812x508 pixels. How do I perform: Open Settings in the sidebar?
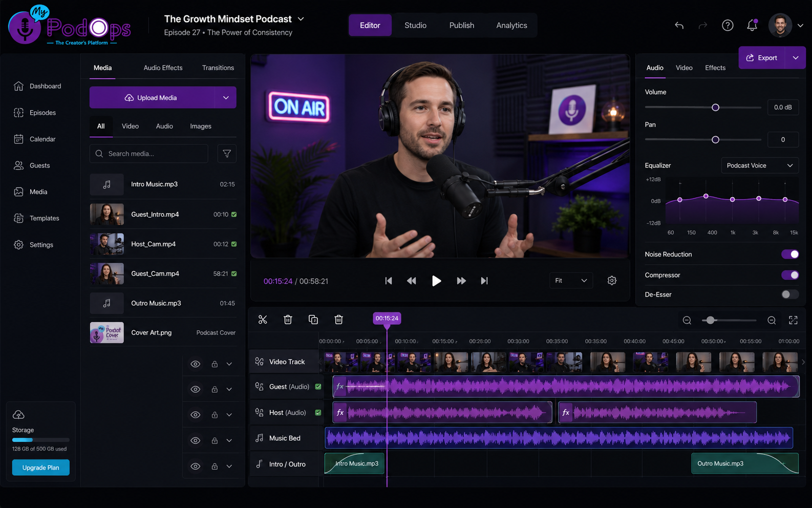click(x=34, y=245)
